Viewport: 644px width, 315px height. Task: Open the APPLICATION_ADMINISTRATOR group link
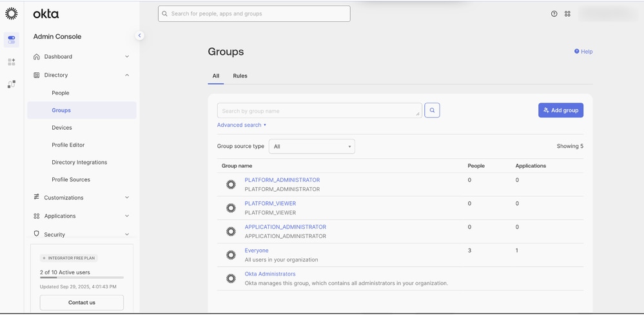[x=286, y=227]
